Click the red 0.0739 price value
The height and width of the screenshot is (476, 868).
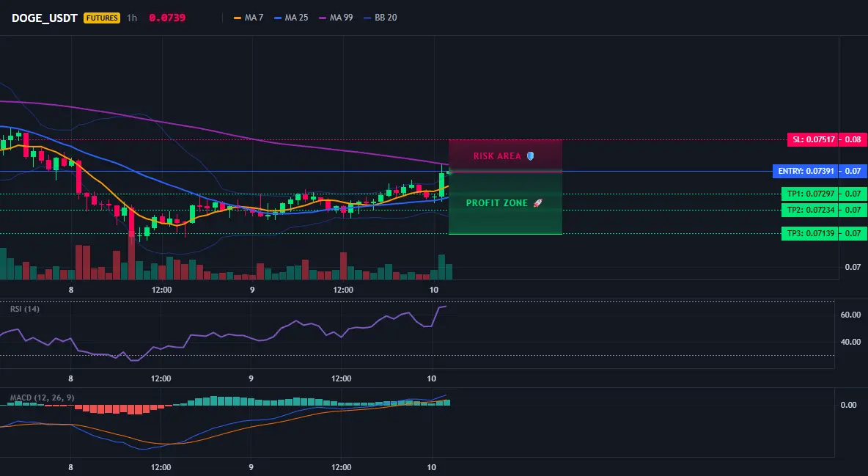[x=167, y=18]
